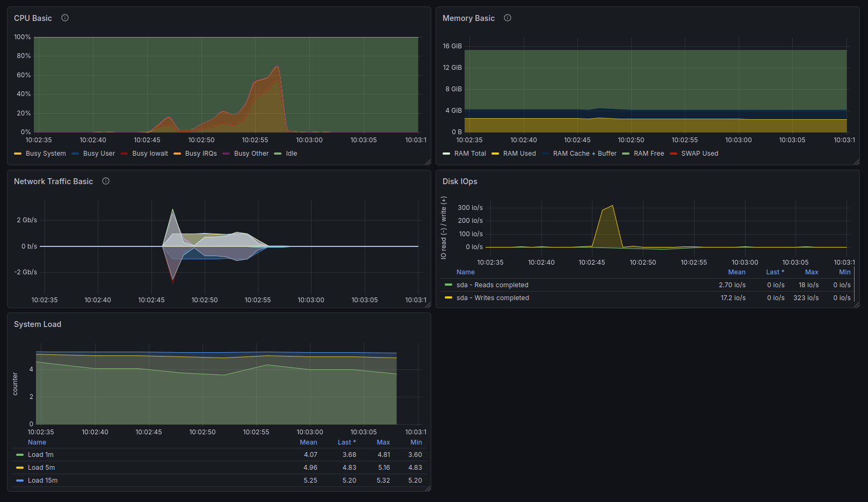Sort System Load legend by Min
Image resolution: width=868 pixels, height=502 pixels.
(416, 442)
